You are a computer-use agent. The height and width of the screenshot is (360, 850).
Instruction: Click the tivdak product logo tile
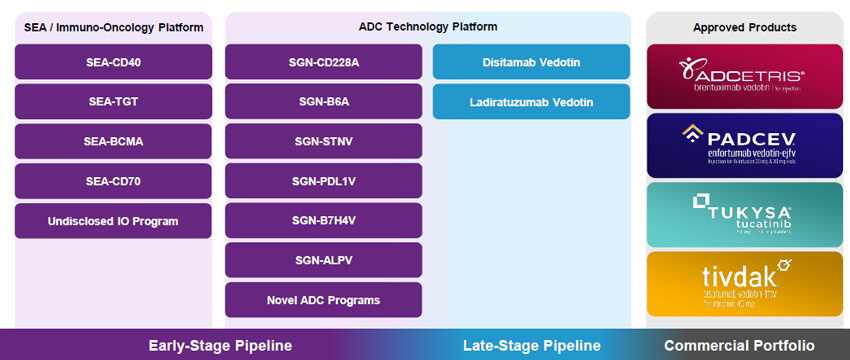pos(745,284)
